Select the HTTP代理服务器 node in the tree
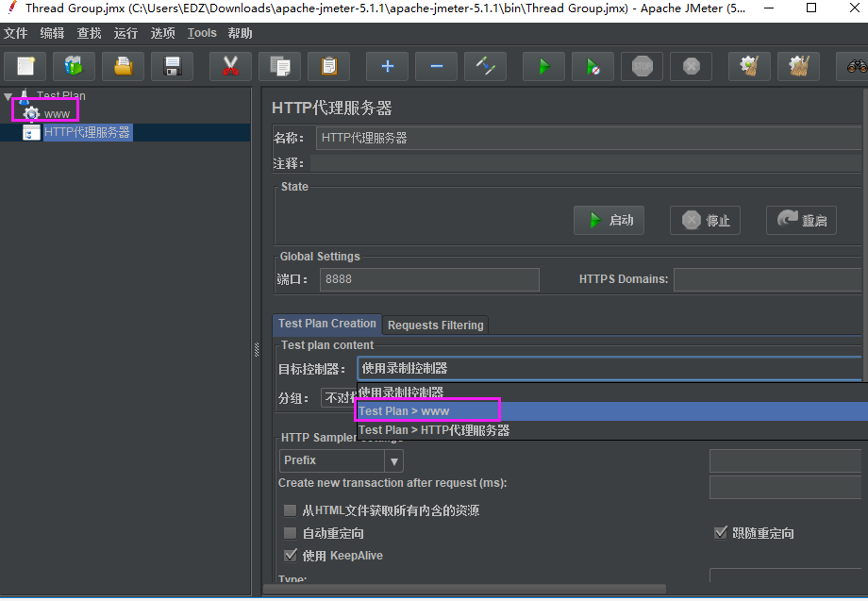This screenshot has height=601, width=868. (x=87, y=132)
